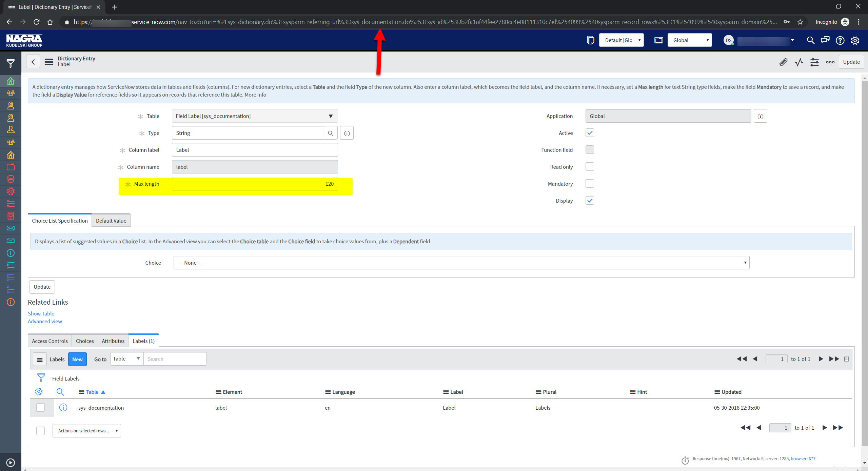The image size is (868, 471).
Task: Click the paperclip attachments icon
Action: [x=783, y=62]
